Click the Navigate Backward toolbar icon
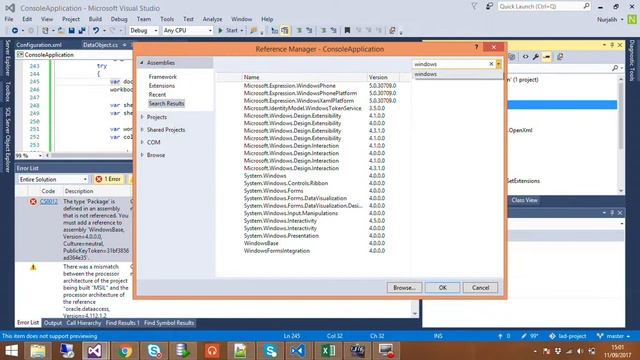 coord(15,31)
